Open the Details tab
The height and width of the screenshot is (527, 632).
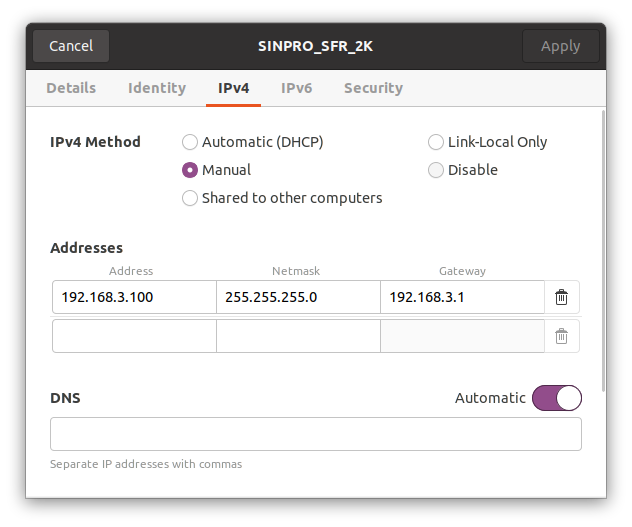click(71, 88)
